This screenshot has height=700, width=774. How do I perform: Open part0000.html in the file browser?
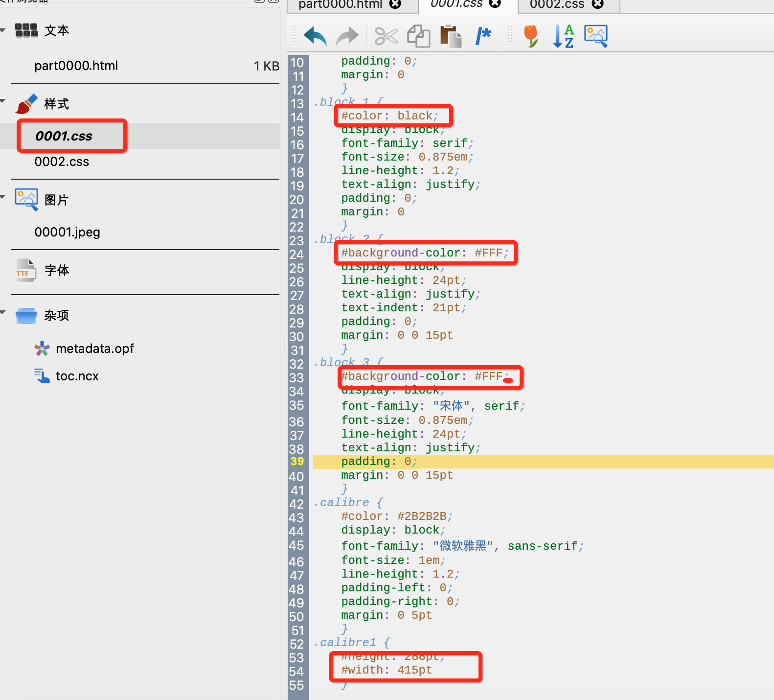click(x=76, y=66)
